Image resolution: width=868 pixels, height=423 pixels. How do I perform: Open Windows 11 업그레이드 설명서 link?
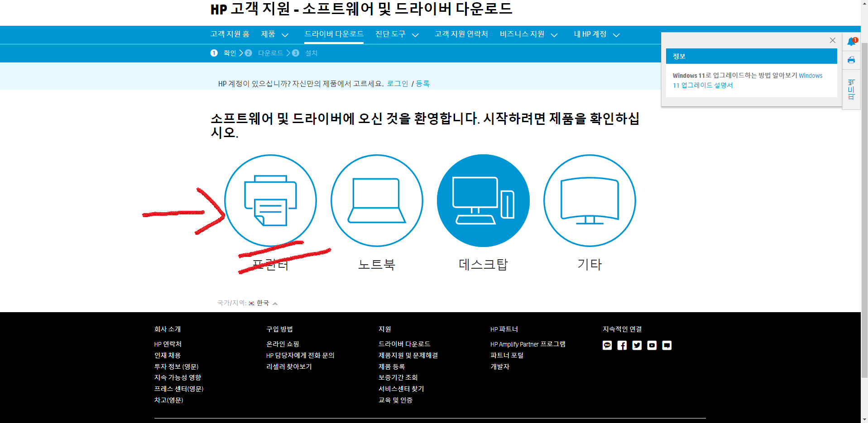click(747, 81)
